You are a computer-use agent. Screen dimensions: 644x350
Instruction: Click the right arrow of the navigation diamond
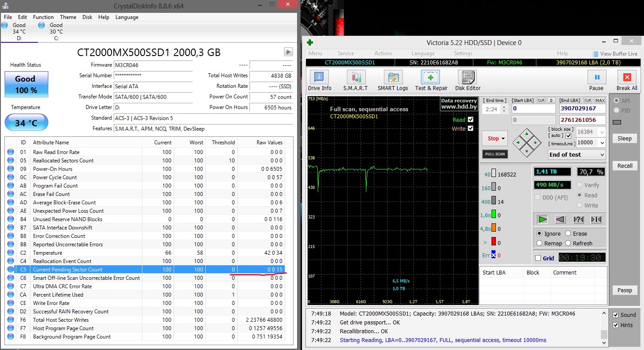[x=536, y=143]
